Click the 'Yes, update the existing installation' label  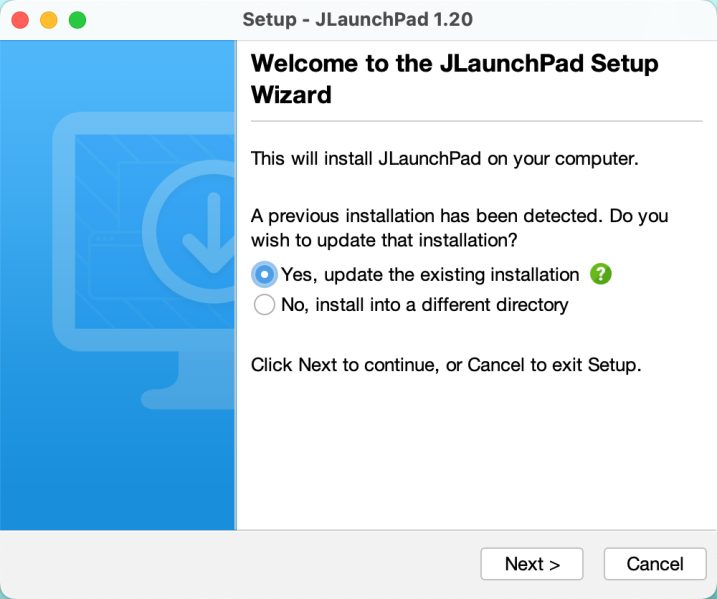[430, 274]
